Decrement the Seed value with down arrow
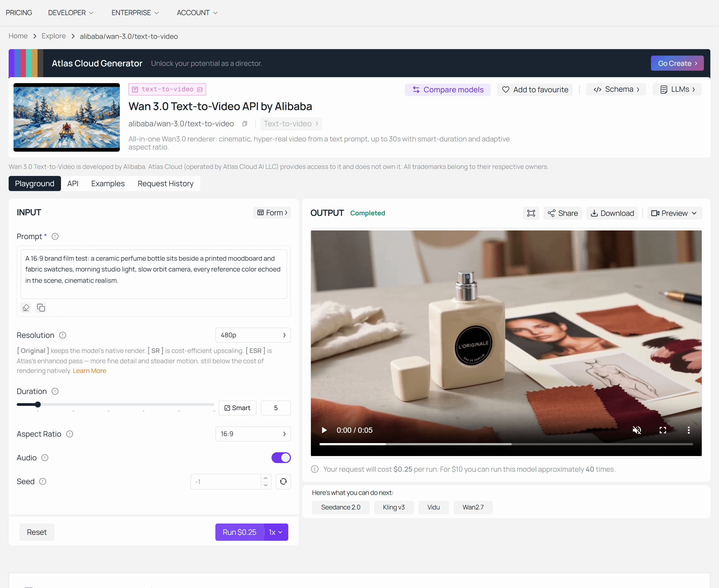Screen dimensions: 719x588 pos(266,485)
